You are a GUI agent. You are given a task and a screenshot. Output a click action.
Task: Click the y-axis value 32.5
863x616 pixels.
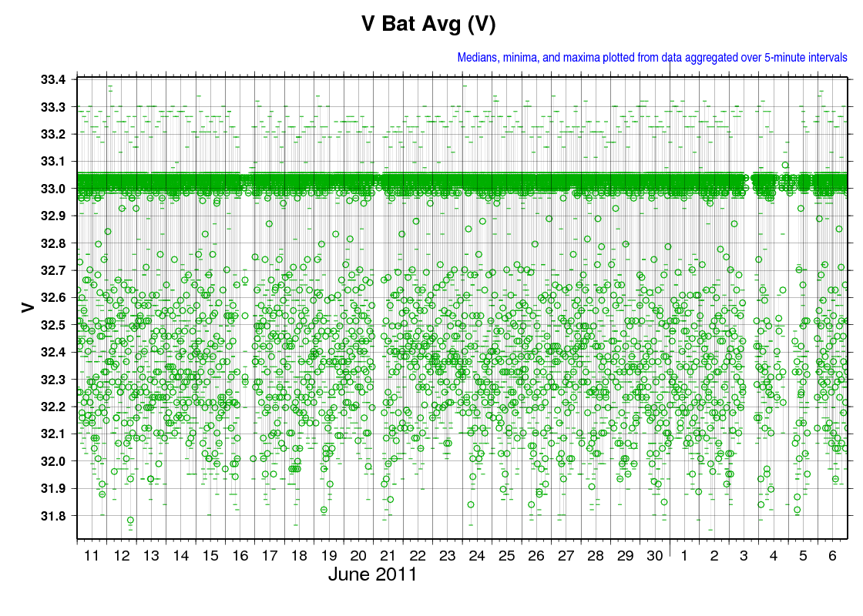pos(53,325)
